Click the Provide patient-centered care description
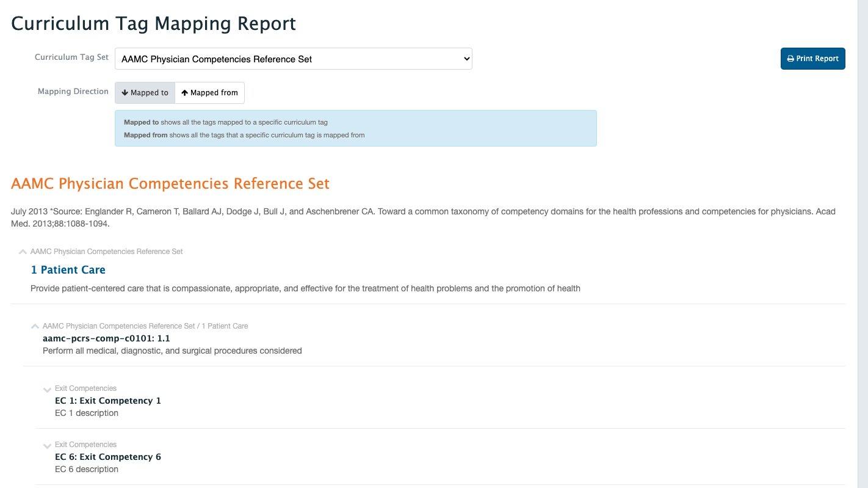The image size is (868, 488). [x=305, y=288]
